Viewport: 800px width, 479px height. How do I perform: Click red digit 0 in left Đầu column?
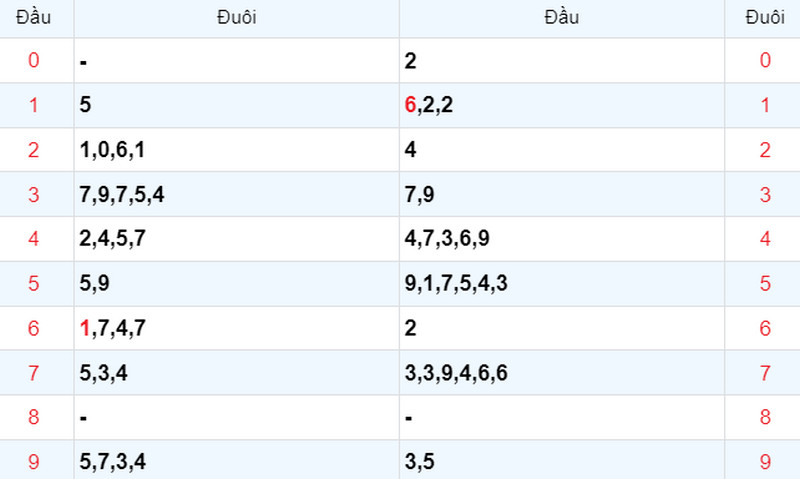click(34, 60)
